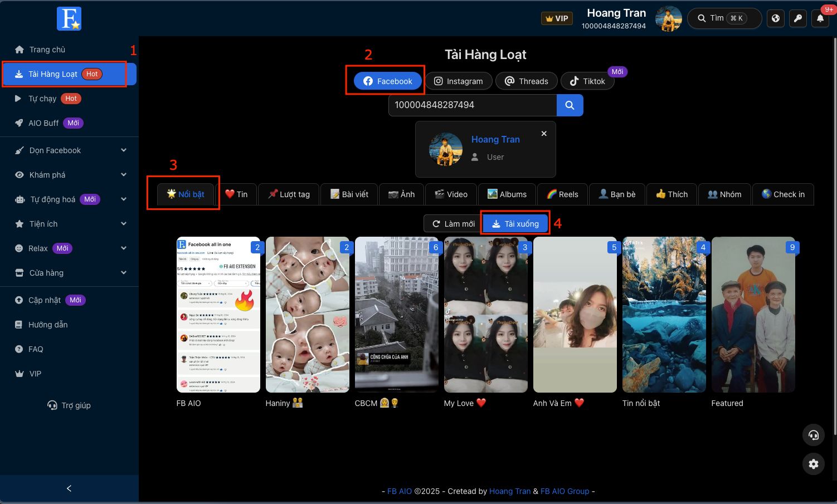Click the Làm mới refresh button
The image size is (837, 504).
click(454, 224)
